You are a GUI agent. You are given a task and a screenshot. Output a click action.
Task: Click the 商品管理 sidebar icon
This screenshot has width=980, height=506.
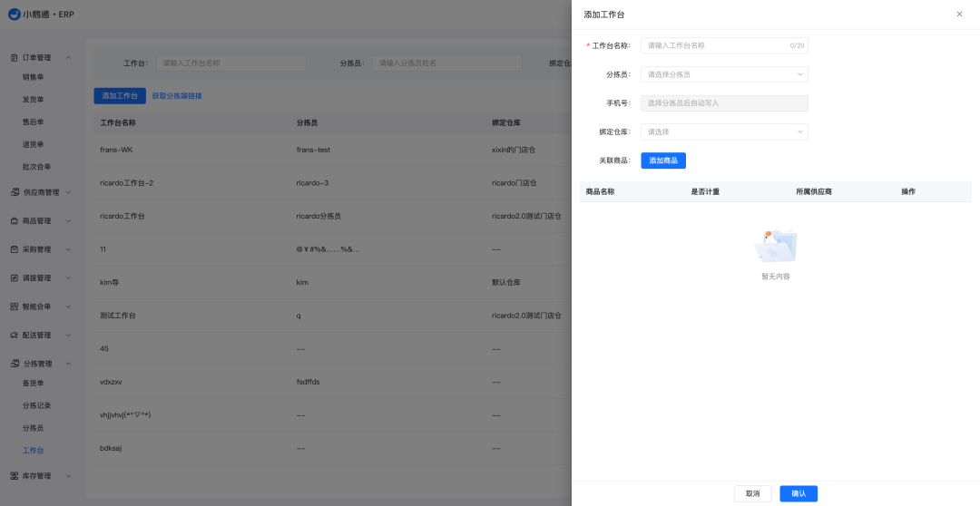pyautogui.click(x=15, y=221)
